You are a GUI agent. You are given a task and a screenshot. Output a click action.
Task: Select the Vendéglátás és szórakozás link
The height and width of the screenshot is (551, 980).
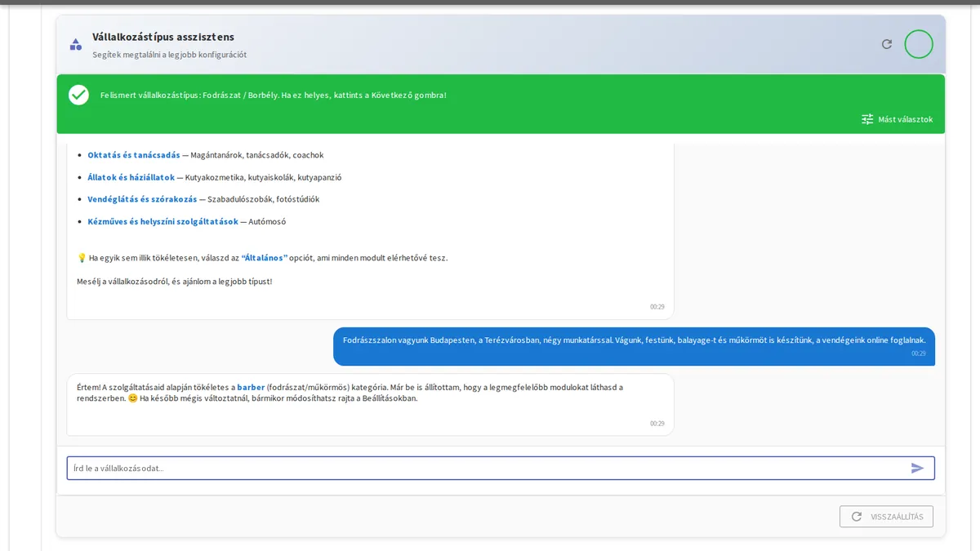142,199
